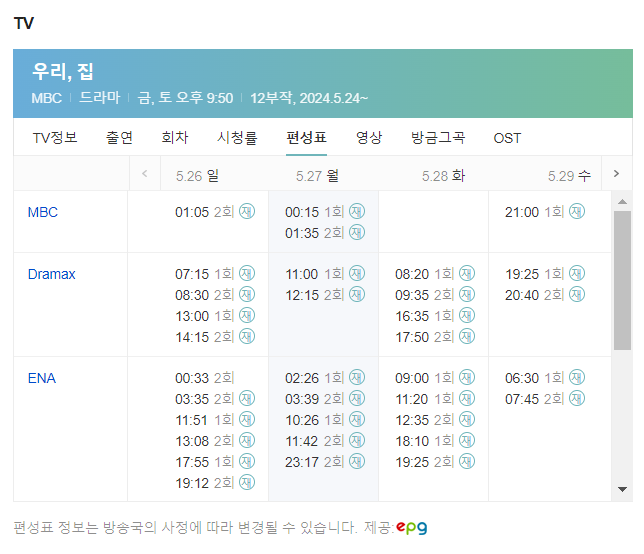Select the 5.29 수 date header
The width and height of the screenshot is (644, 554).
(569, 176)
